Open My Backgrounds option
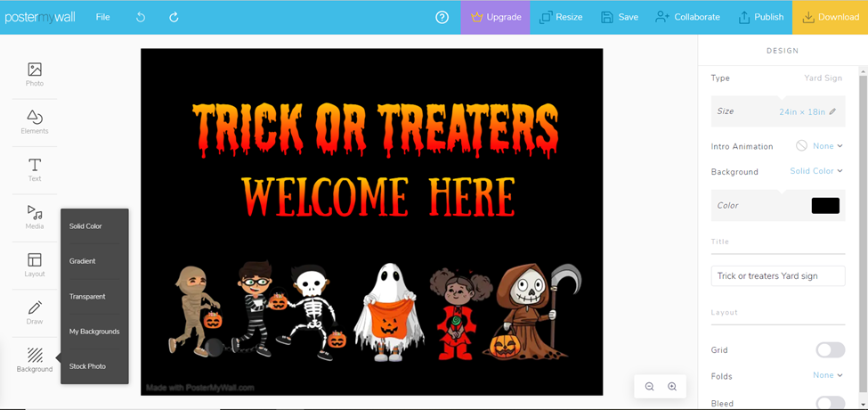 coord(94,332)
